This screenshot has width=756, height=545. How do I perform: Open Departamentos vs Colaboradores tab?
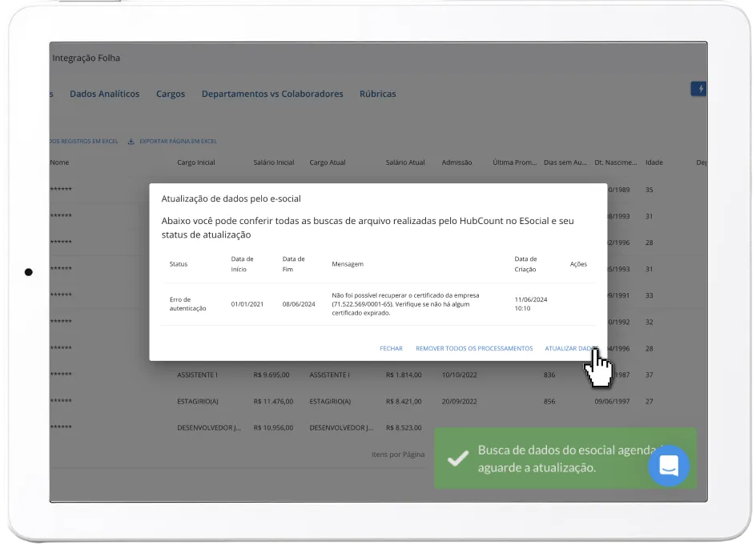coord(272,94)
